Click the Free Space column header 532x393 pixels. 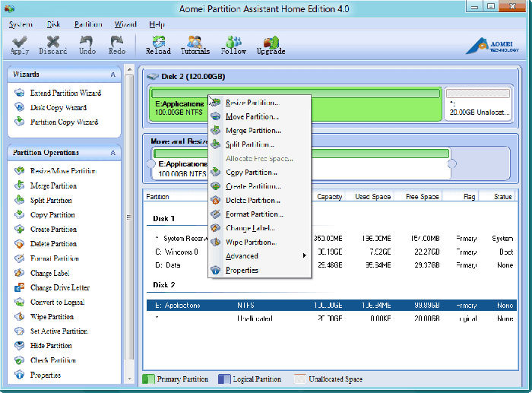click(x=423, y=196)
